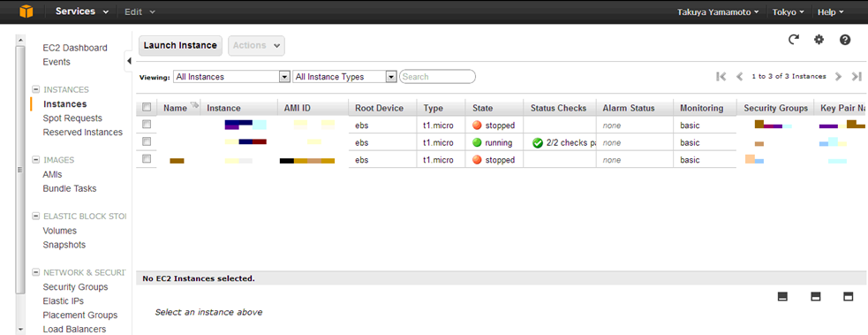
Task: Open Snapshots in sidebar
Action: point(64,245)
